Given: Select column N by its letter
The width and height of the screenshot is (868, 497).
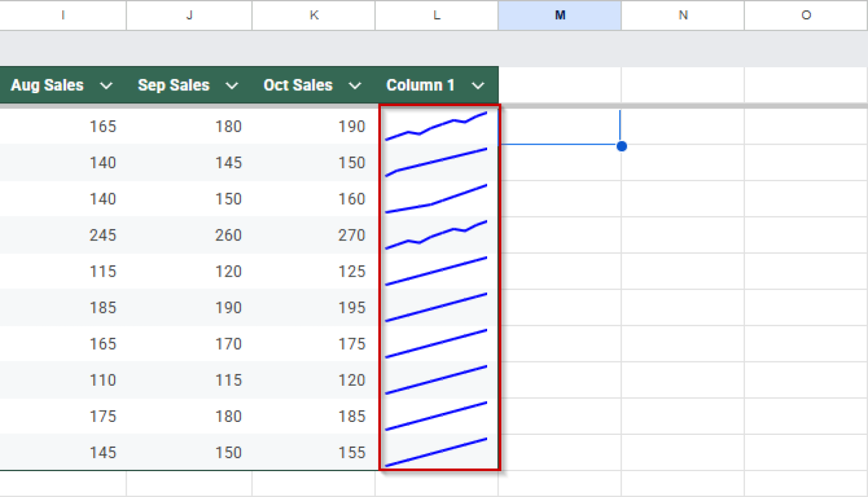Looking at the screenshot, I should [x=683, y=15].
